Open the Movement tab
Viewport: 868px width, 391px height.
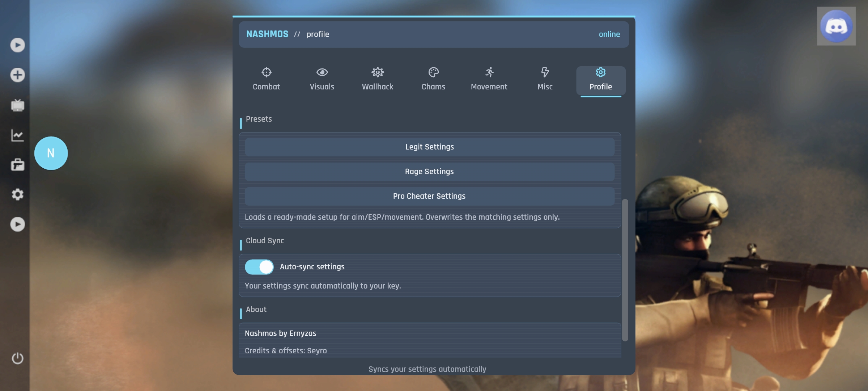point(489,79)
